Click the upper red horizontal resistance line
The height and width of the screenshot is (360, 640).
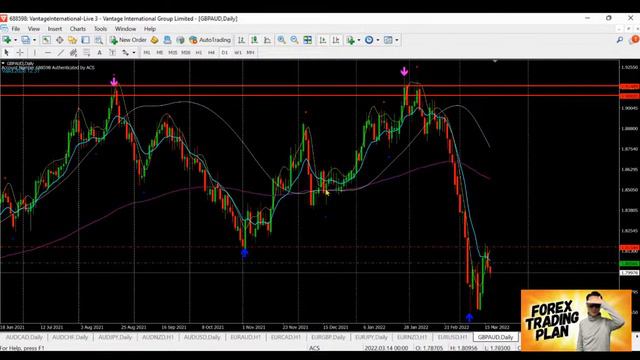coord(309,86)
